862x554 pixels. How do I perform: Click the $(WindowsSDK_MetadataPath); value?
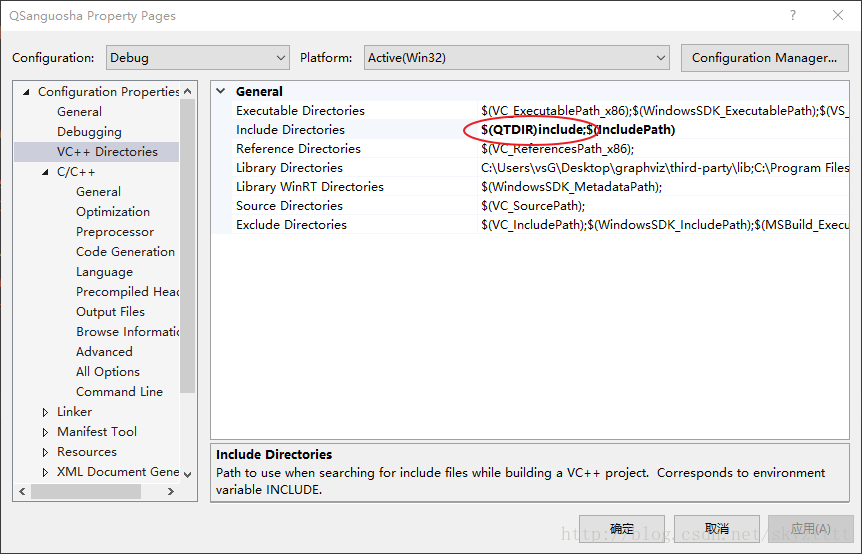coord(571,187)
